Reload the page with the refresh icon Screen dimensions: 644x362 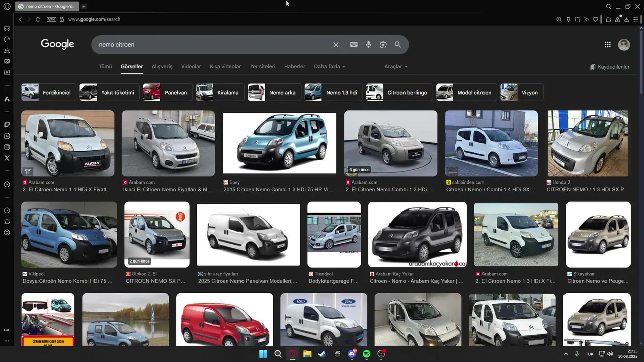[38, 19]
